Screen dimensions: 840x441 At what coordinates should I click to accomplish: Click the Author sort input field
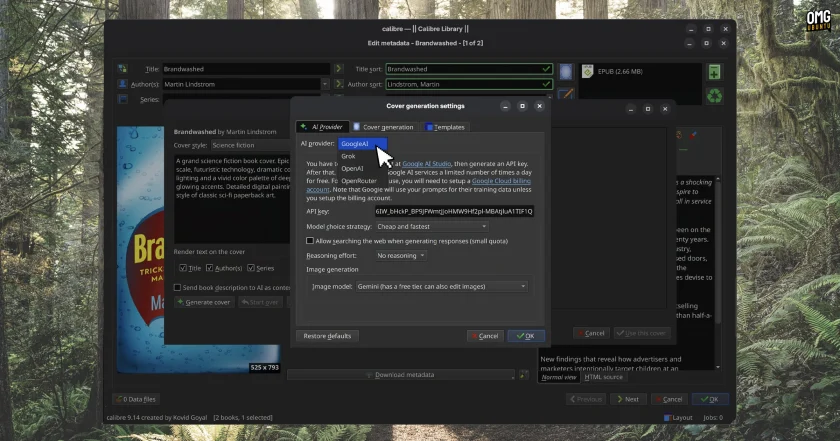click(469, 84)
